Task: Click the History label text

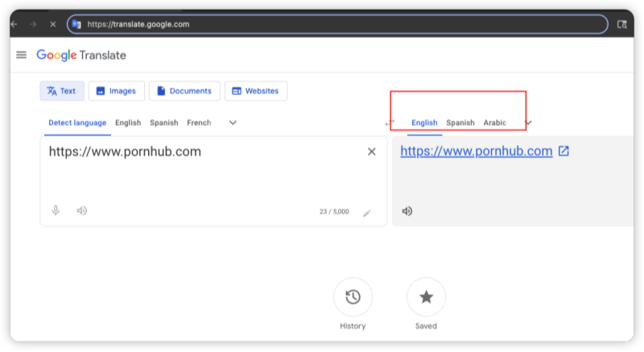Action: 353,326
